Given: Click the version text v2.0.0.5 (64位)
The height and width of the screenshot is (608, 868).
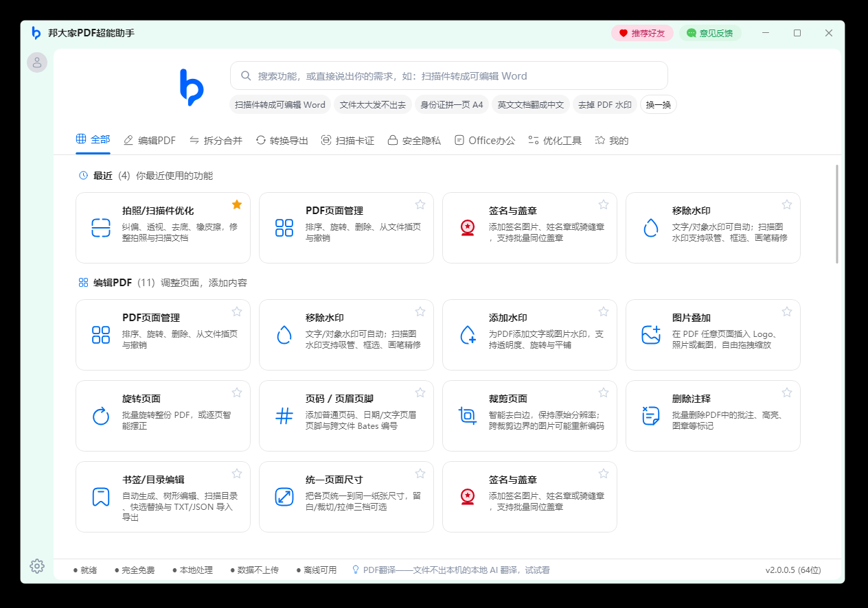Looking at the screenshot, I should tap(793, 570).
